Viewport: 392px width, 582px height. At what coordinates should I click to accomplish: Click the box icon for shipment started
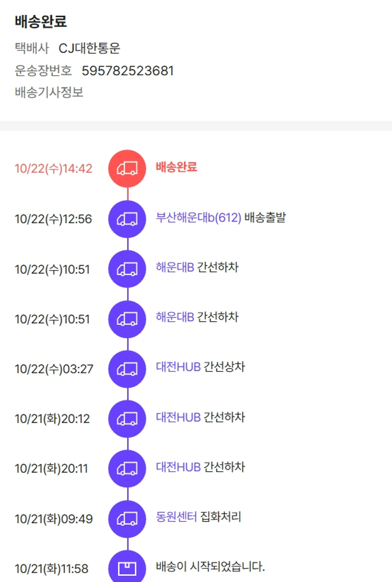point(127,568)
